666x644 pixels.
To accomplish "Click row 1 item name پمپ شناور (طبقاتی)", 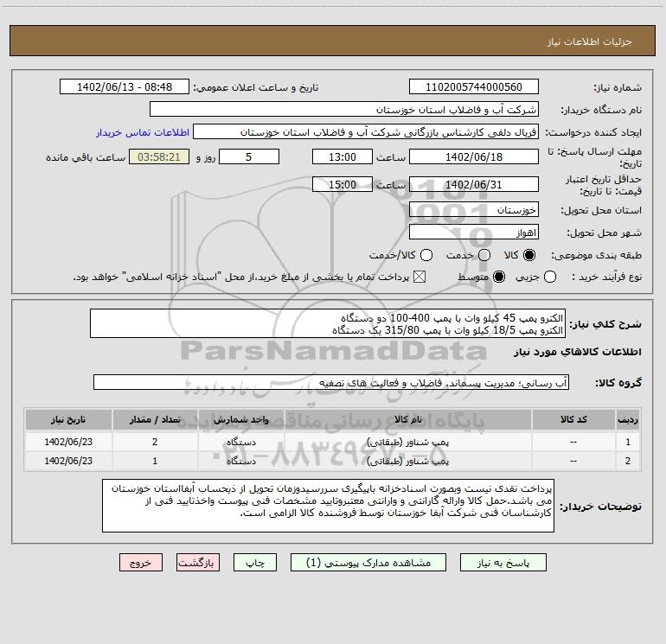I will 407,442.
